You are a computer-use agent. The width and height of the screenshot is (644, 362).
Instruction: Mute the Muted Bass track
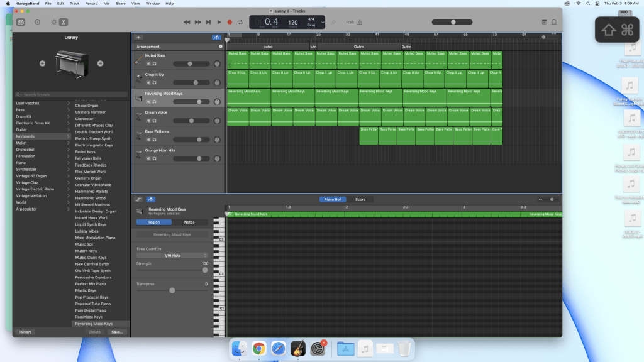coord(148,64)
